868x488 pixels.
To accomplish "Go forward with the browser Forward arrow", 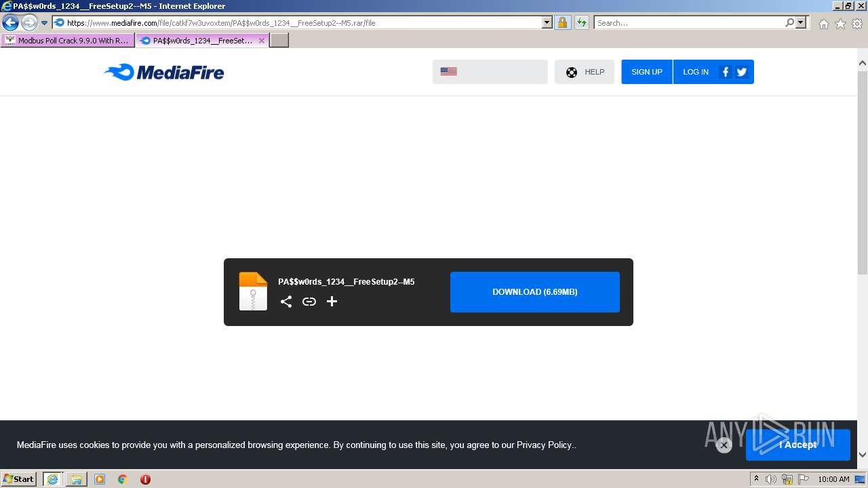I will tap(29, 23).
